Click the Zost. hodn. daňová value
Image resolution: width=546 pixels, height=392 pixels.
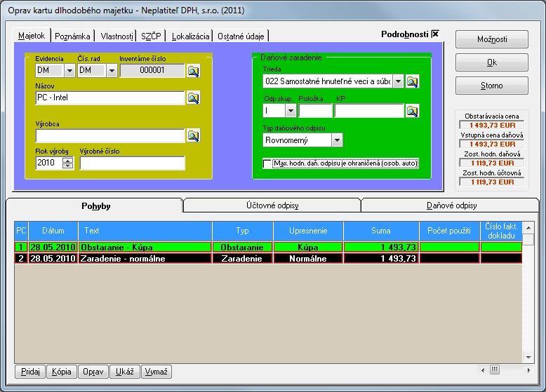coord(492,163)
